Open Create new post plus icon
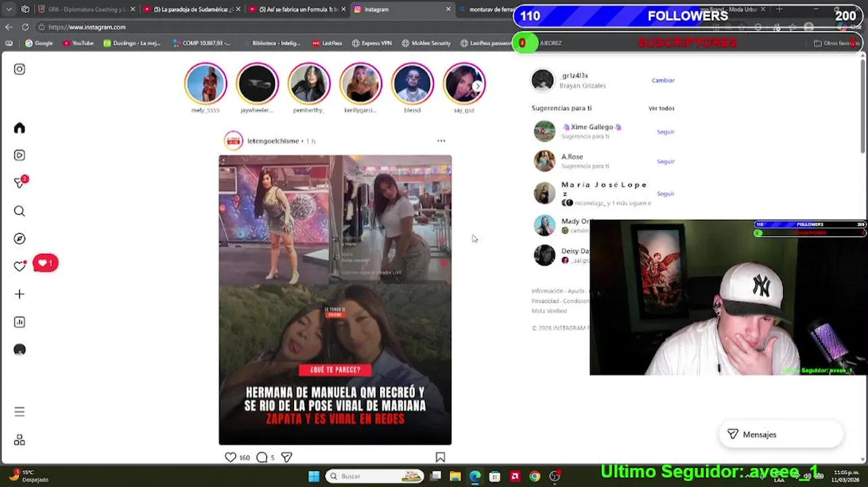The image size is (868, 487). tap(20, 294)
